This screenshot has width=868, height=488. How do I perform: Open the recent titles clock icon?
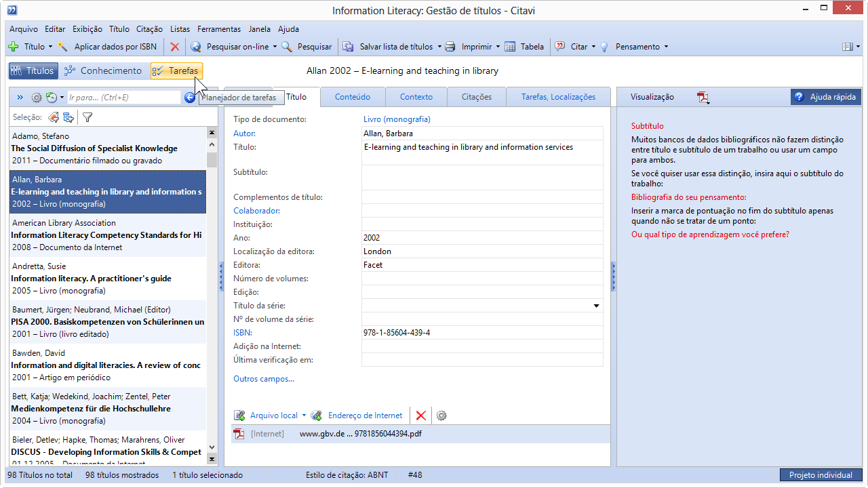click(51, 98)
